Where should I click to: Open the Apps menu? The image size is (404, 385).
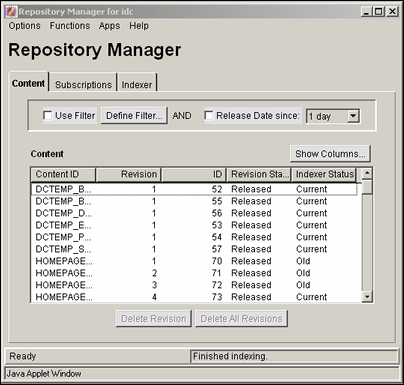[x=109, y=26]
